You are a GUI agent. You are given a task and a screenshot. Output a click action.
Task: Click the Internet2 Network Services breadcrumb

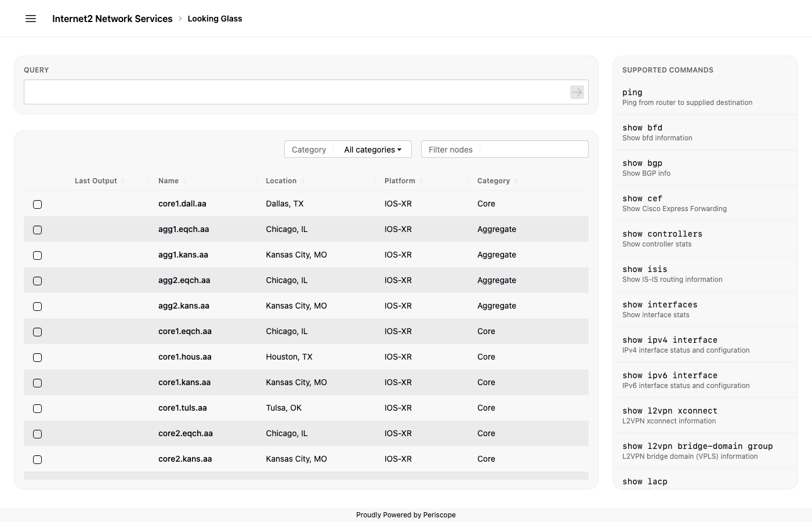[x=113, y=19]
